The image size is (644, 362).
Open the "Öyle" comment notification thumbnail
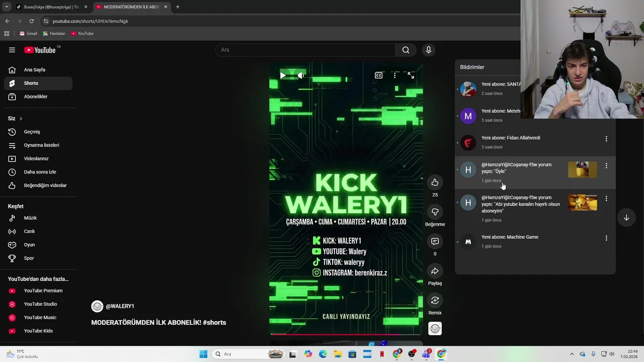(583, 169)
